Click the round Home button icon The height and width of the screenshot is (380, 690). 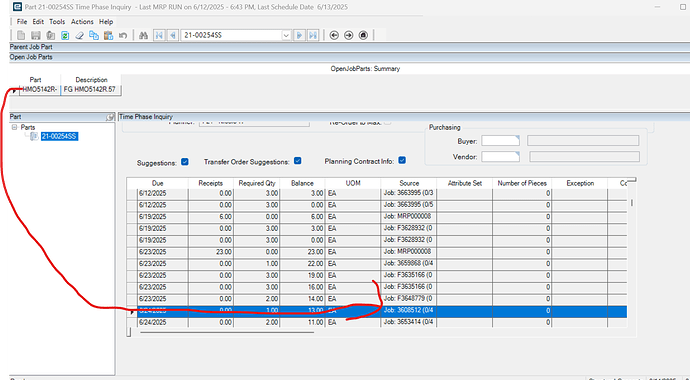coord(363,35)
